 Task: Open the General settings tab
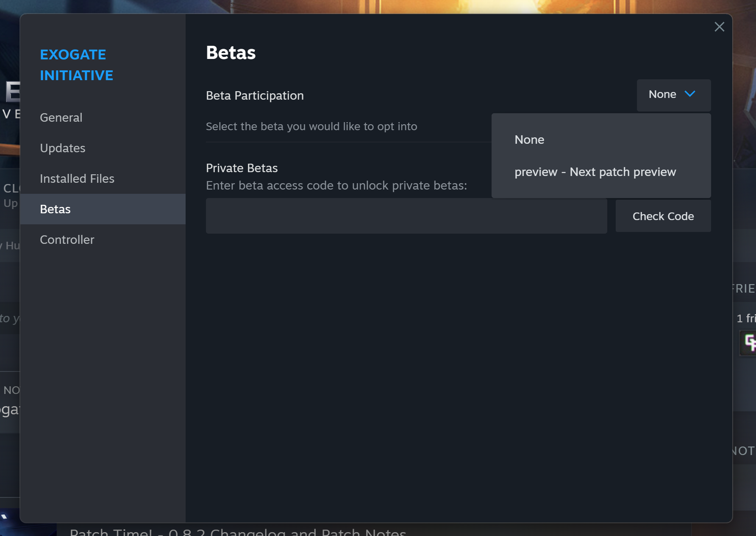[x=61, y=117]
